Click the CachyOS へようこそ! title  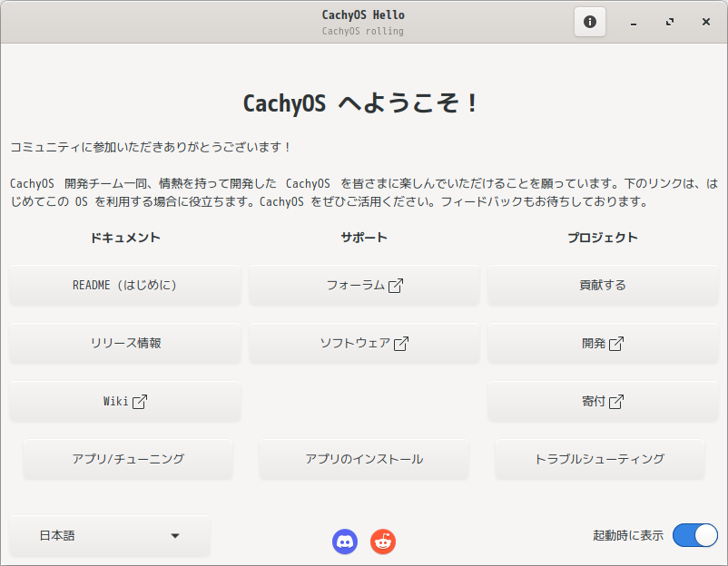pos(361,103)
